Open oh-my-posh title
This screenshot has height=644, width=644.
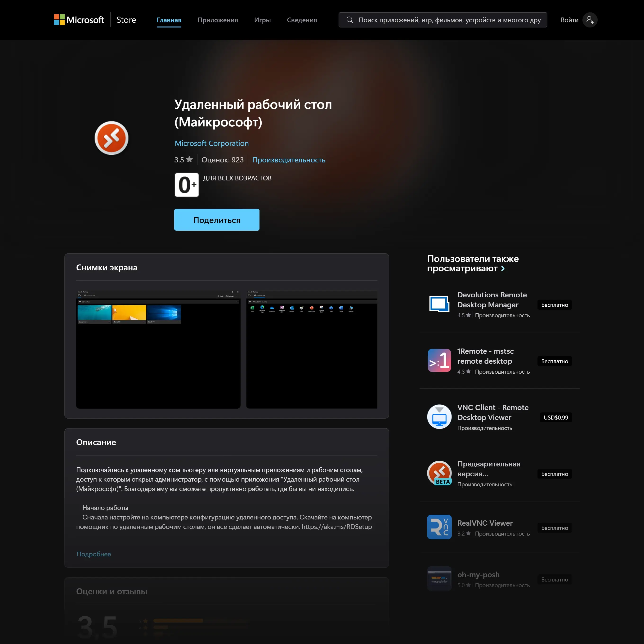click(478, 575)
